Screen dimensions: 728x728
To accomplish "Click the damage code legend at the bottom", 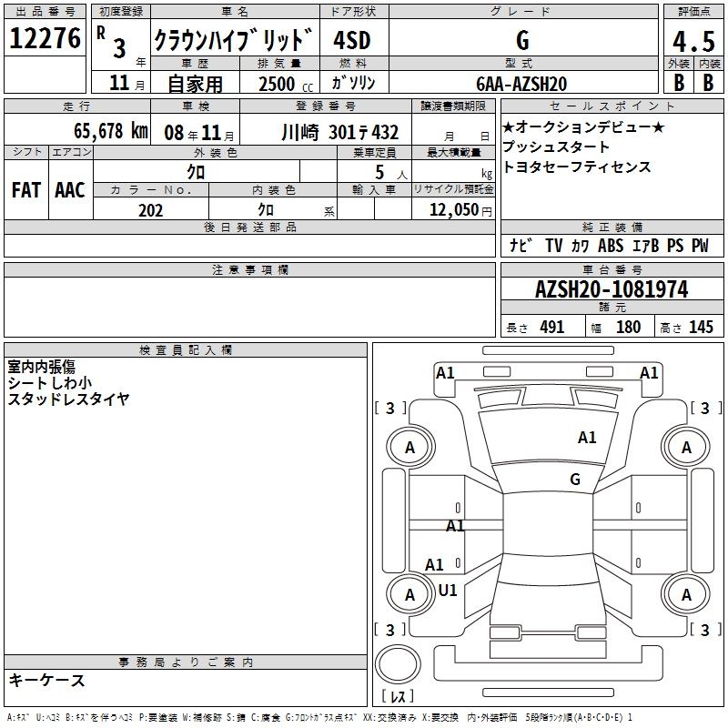I will click(x=319, y=718).
